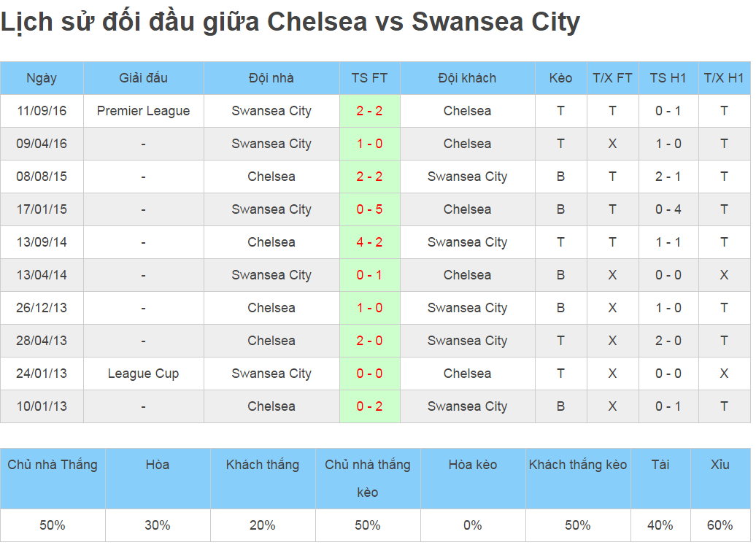Click the Tài summary header

[660, 465]
